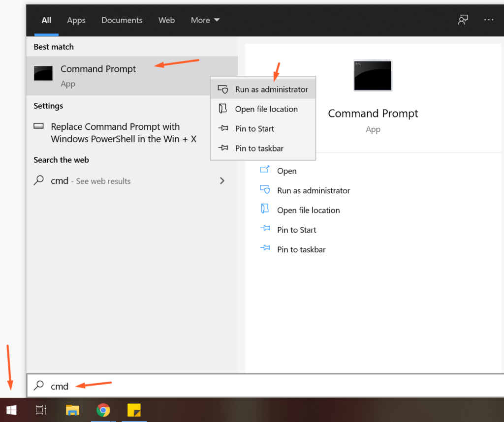Choose Pin to taskbar in context menu
This screenshot has height=422, width=504.
[263, 149]
